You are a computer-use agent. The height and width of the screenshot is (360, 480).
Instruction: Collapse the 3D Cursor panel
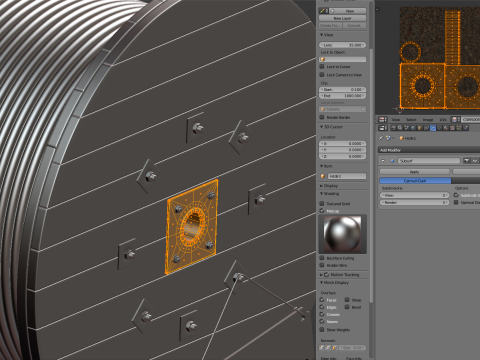click(322, 127)
